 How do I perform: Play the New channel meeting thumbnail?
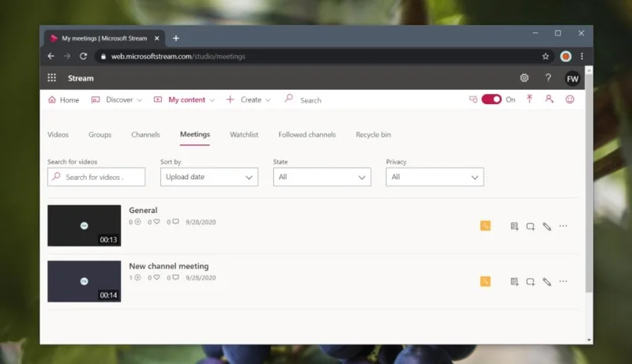(85, 281)
